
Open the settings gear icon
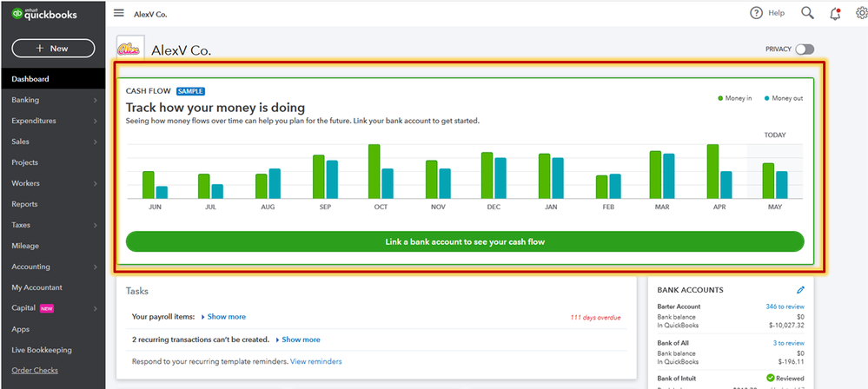[x=862, y=13]
